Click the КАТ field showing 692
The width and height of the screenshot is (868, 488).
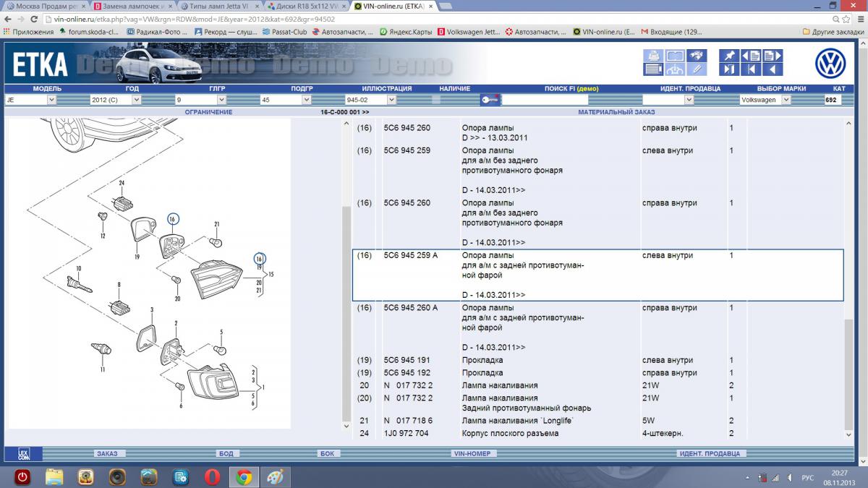coord(833,100)
